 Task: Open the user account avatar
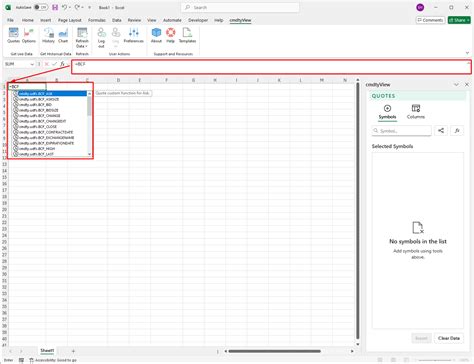coord(420,7)
